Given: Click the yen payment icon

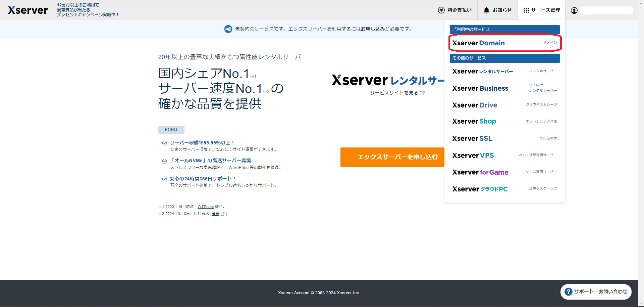Looking at the screenshot, I should 441,10.
